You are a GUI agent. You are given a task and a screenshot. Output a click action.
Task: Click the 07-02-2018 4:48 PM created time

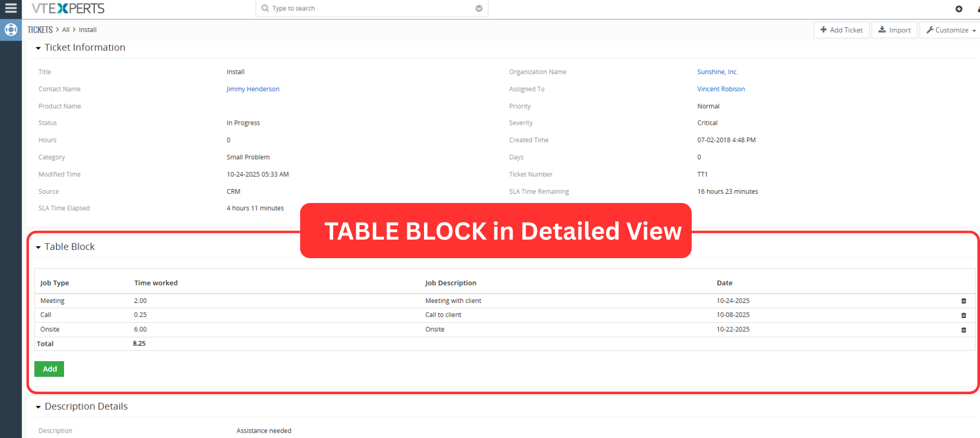click(727, 140)
